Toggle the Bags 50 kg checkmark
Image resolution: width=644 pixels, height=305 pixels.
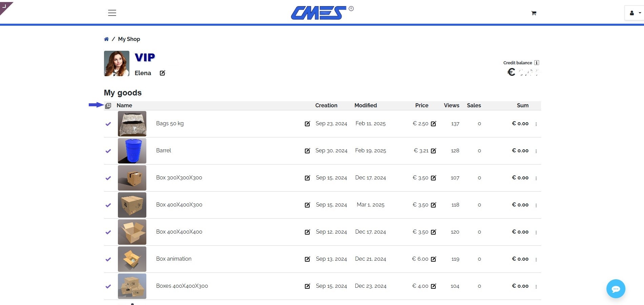click(108, 124)
